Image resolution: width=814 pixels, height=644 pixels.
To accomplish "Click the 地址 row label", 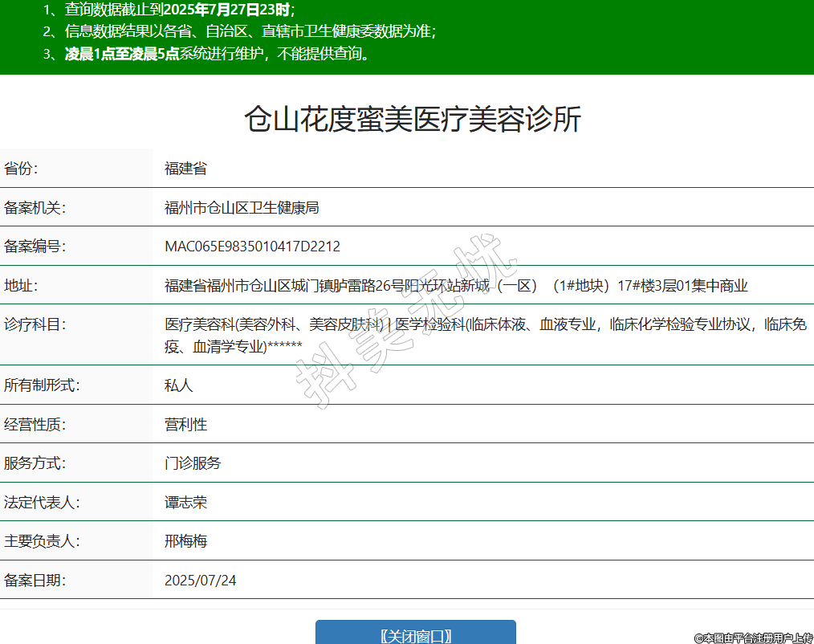I will tap(21, 286).
